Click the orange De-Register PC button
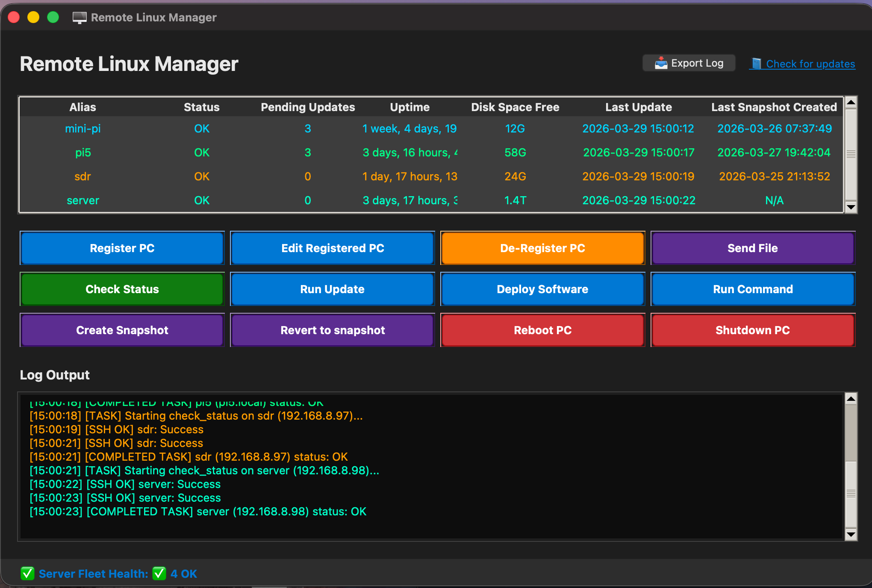Screen dimensions: 872x588 coord(542,248)
